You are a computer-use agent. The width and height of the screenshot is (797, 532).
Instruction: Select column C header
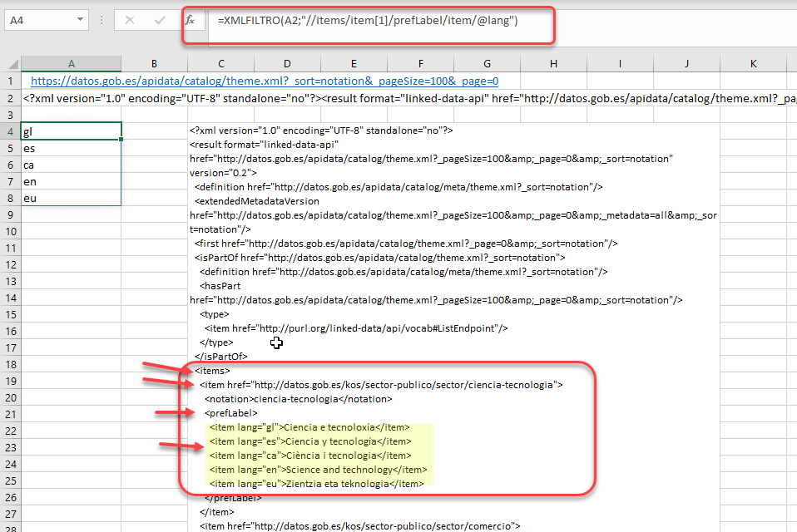coord(221,63)
